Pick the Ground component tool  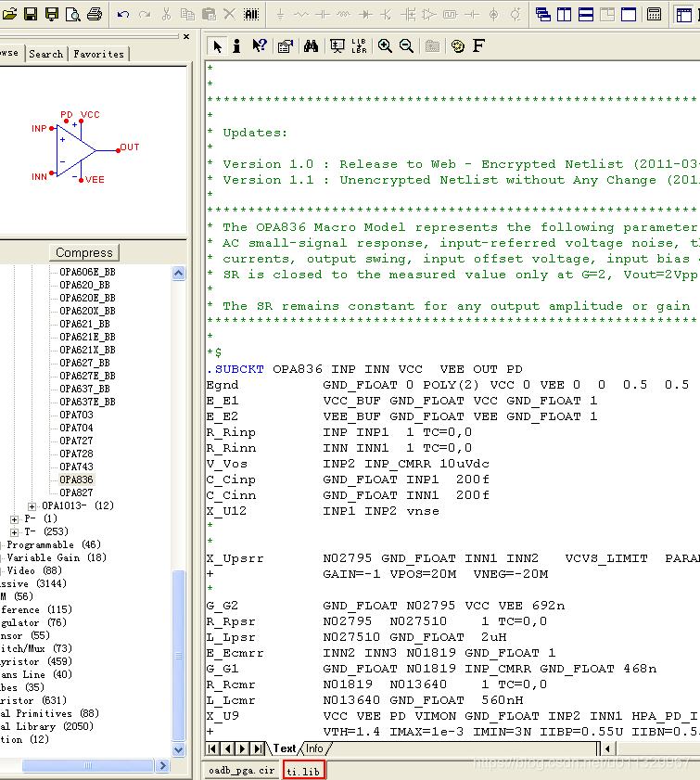pos(280,15)
